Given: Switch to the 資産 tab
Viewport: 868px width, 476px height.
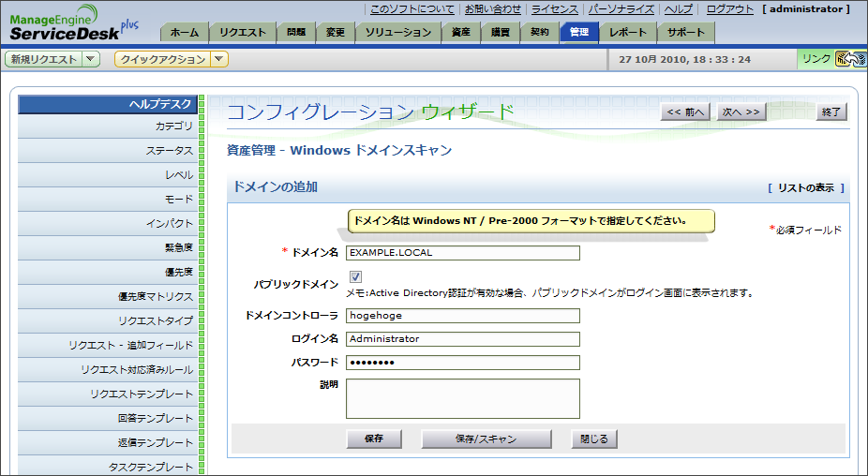Looking at the screenshot, I should (x=460, y=33).
